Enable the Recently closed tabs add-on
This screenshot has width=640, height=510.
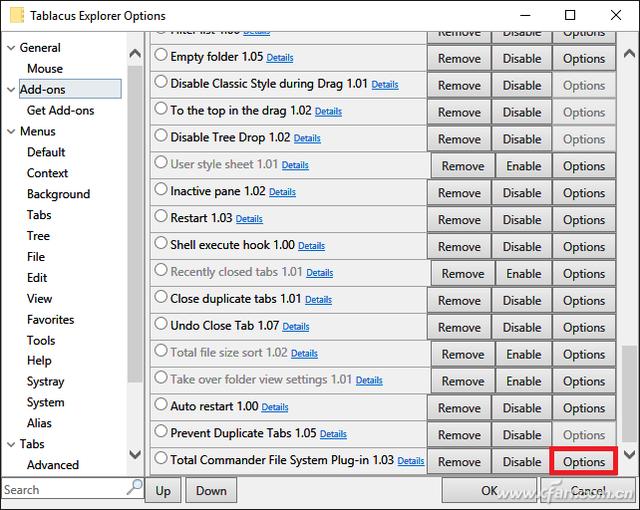point(524,274)
